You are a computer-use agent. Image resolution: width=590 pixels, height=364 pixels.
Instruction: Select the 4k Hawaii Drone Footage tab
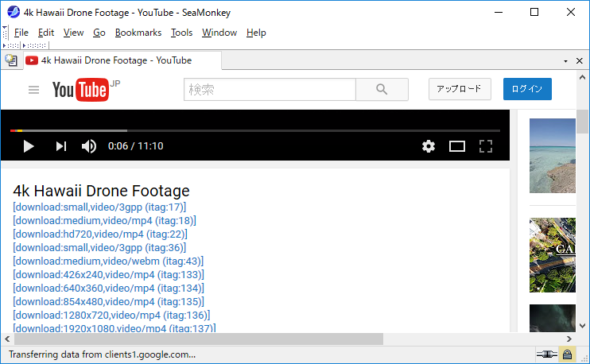point(123,60)
